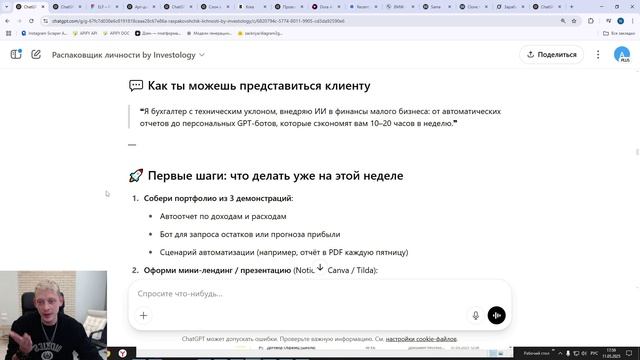Screen dimensions: 640x360
Task: Select the chatgpt.com URL in the address bar
Action: pos(198,21)
